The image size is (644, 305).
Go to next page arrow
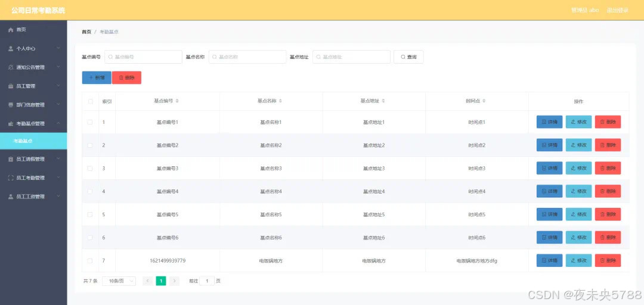175,281
